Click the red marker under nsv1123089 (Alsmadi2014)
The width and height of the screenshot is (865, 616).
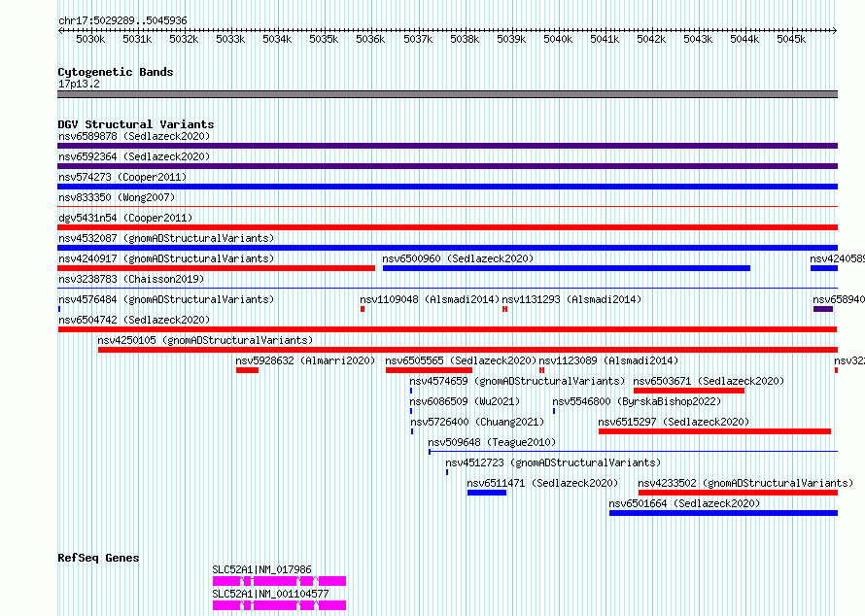click(541, 370)
